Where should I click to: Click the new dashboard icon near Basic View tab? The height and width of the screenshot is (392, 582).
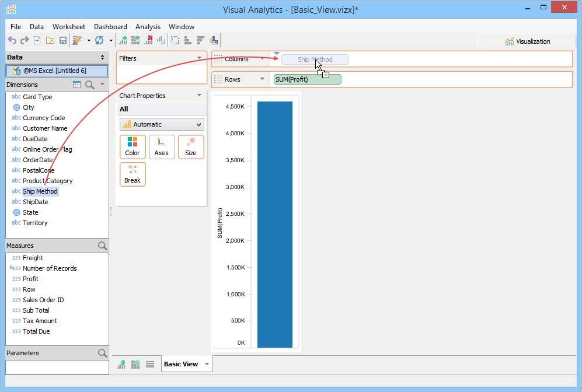135,364
